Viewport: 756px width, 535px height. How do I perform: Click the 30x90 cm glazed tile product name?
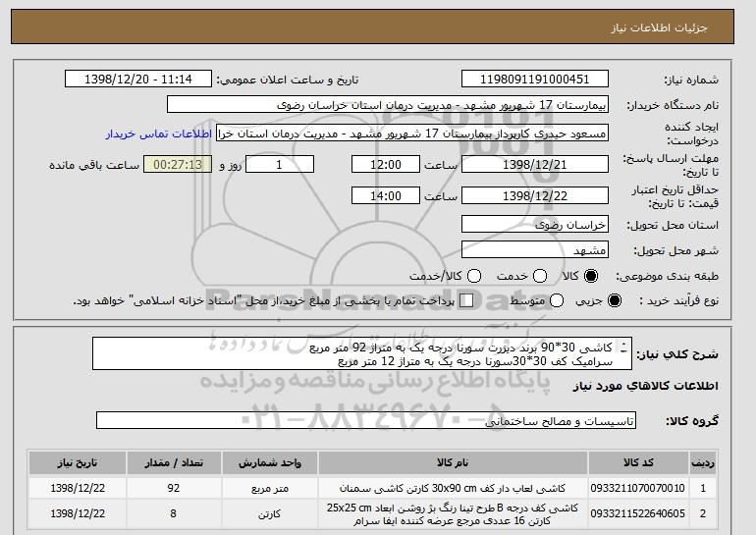[453, 488]
